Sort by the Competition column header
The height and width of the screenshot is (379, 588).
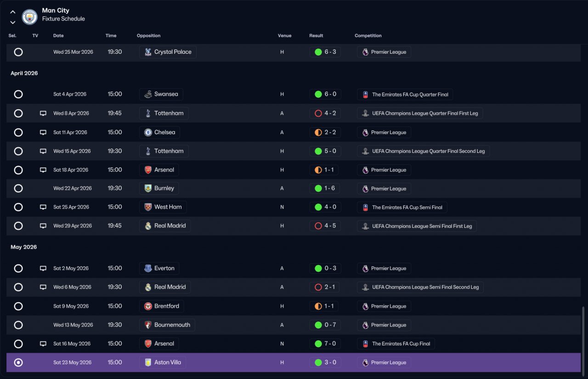click(x=368, y=36)
